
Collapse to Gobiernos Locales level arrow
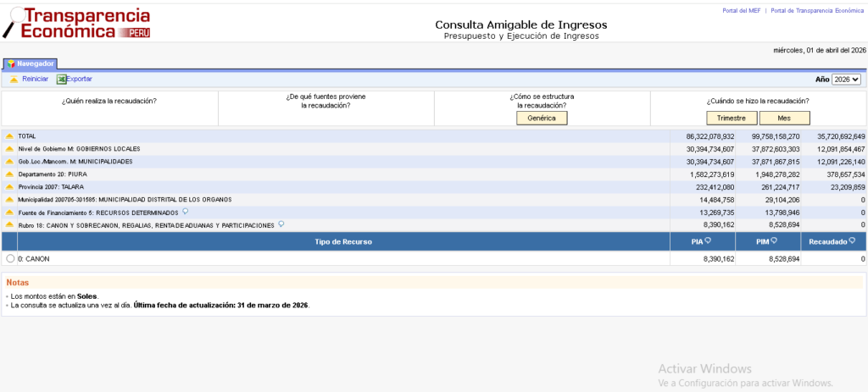10,149
